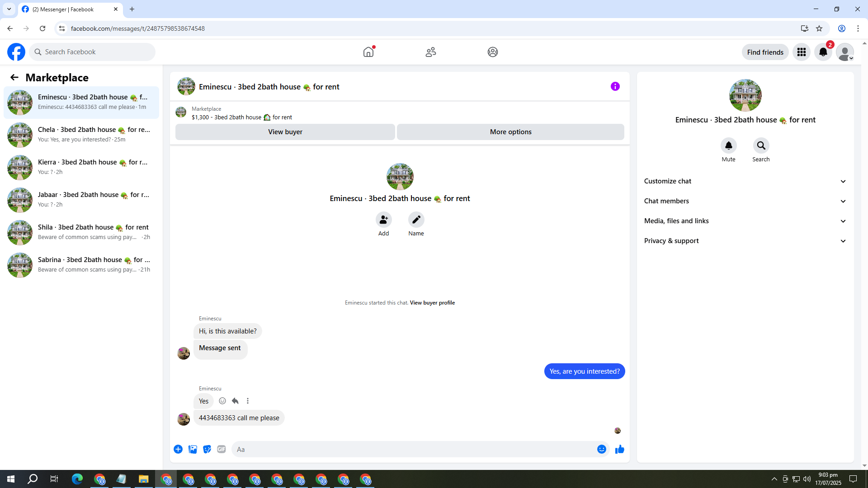
Task: Show hidden system tray icons
Action: (x=774, y=479)
